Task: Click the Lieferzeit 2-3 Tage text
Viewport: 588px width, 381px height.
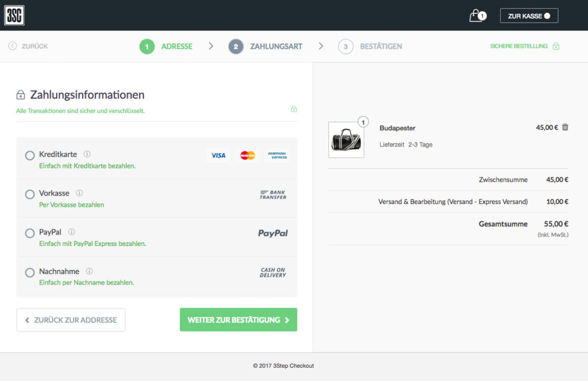Action: pyautogui.click(x=406, y=144)
